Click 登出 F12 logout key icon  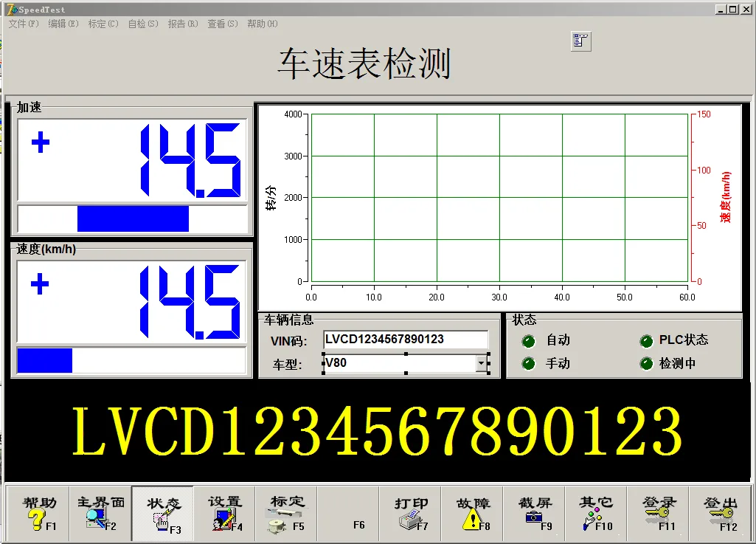click(x=721, y=514)
